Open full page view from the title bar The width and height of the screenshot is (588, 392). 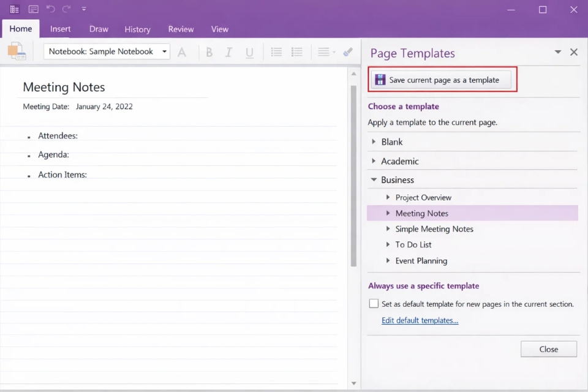coord(33,9)
